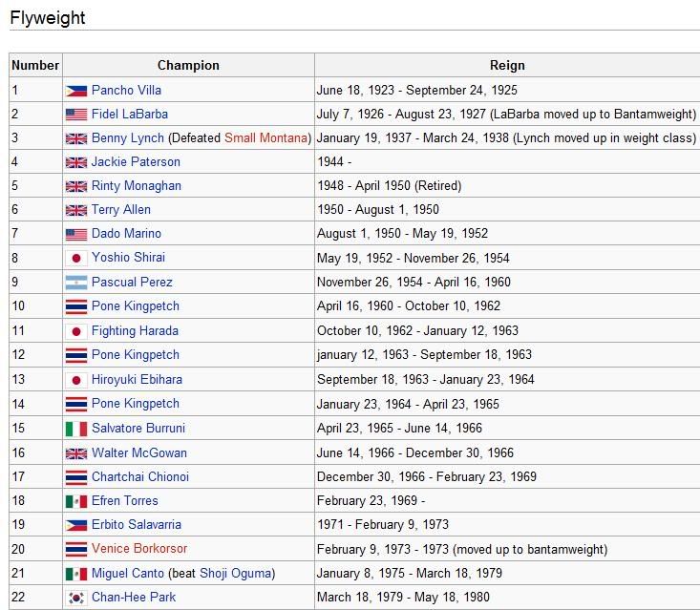This screenshot has height=610, width=700.
Task: Open the Fighting Harada article link
Action: [135, 330]
